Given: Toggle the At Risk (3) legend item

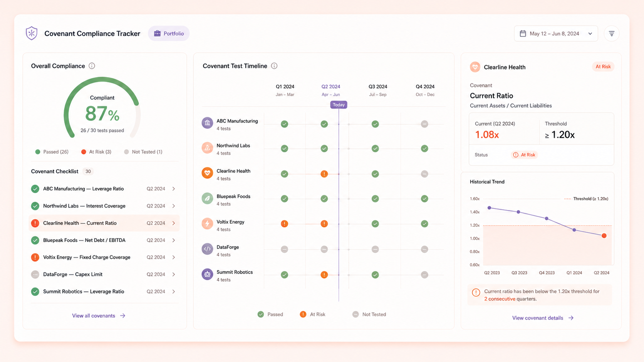Looking at the screenshot, I should click(96, 152).
